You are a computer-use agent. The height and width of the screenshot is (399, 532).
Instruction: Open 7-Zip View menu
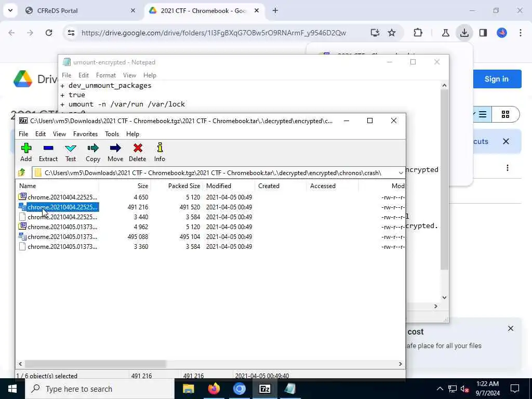[59, 134]
